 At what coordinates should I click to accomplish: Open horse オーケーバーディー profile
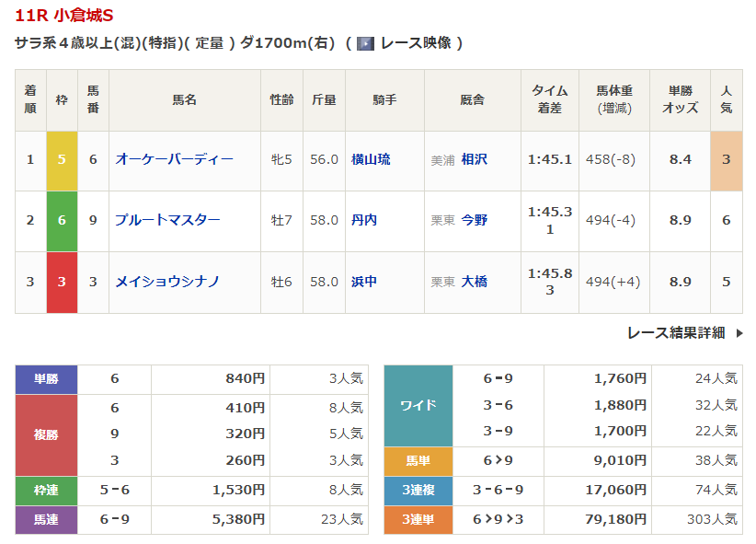174,159
